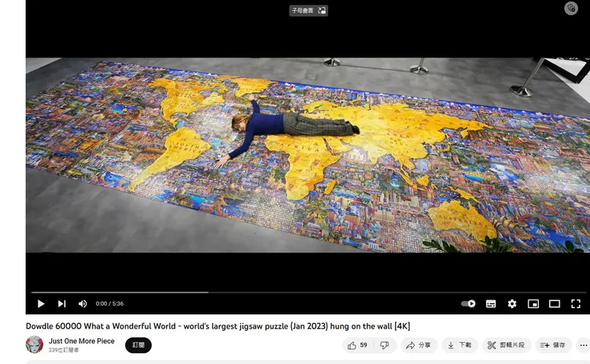Screen dimensions: 590x364
Task: Seek on the video progress bar
Action: tap(308, 292)
